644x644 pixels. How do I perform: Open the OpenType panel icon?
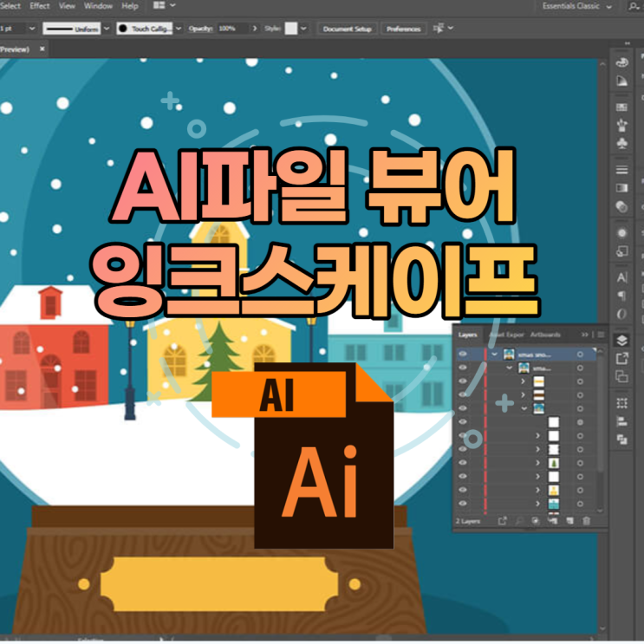[x=621, y=314]
